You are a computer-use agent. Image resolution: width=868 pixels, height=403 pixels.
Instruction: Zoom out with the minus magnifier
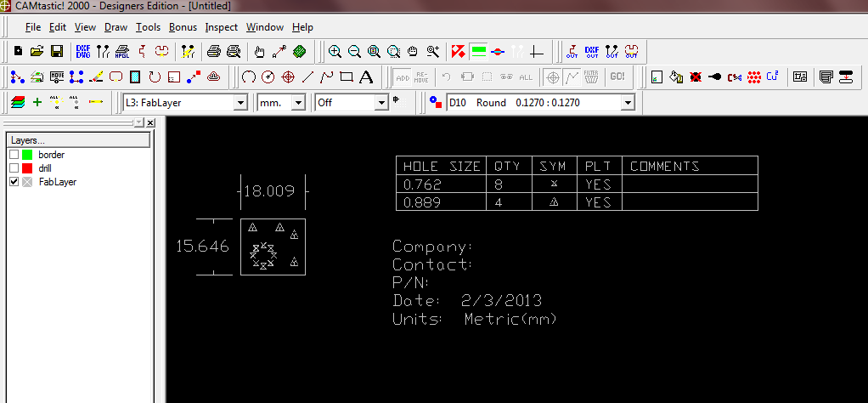[x=354, y=52]
